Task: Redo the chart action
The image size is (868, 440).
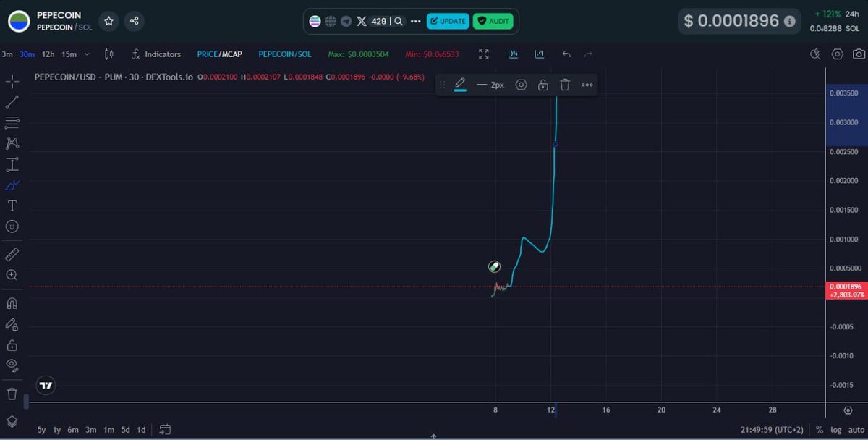Action: 588,54
